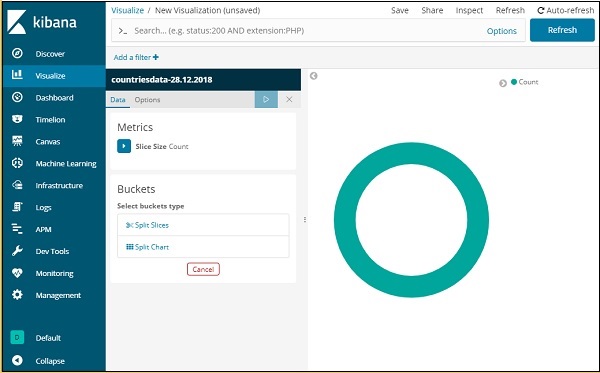This screenshot has height=373, width=600.
Task: Open the Monitoring heartbeat icon
Action: [x=17, y=273]
